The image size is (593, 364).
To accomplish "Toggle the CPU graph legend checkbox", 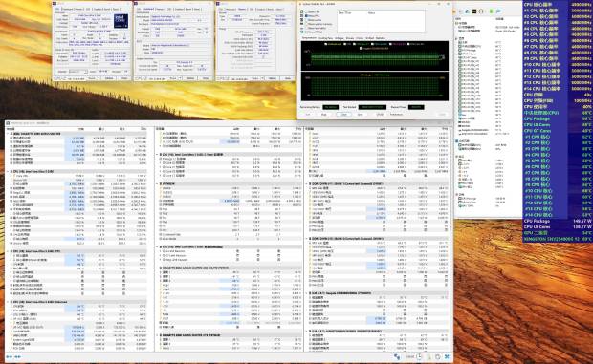I will pyautogui.click(x=344, y=44).
